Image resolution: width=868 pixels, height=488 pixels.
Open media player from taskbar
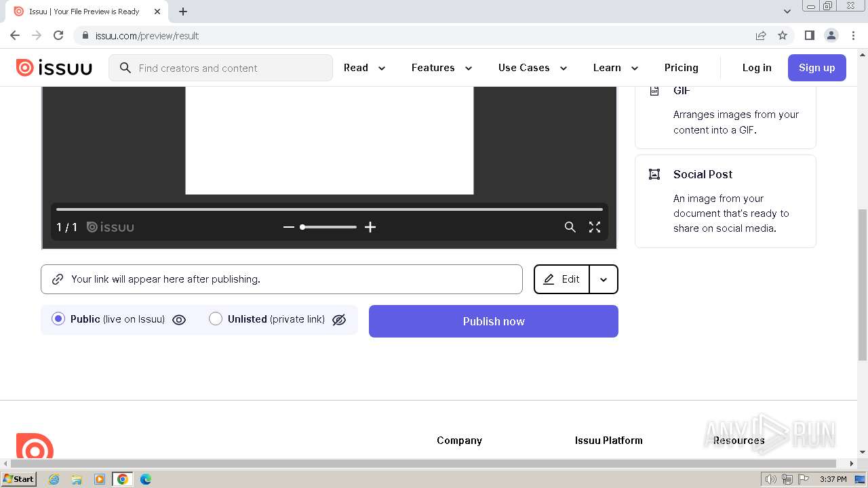tap(100, 479)
